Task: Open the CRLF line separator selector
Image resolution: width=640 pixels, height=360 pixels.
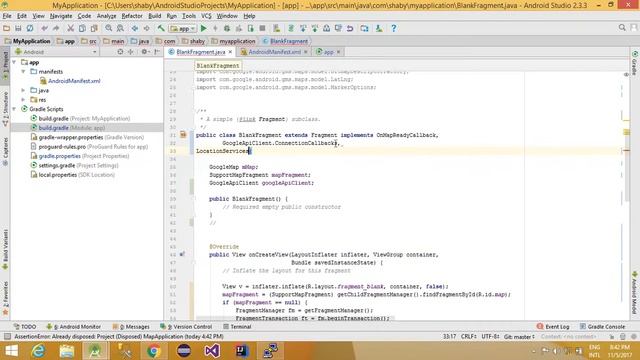Action: [x=469, y=337]
